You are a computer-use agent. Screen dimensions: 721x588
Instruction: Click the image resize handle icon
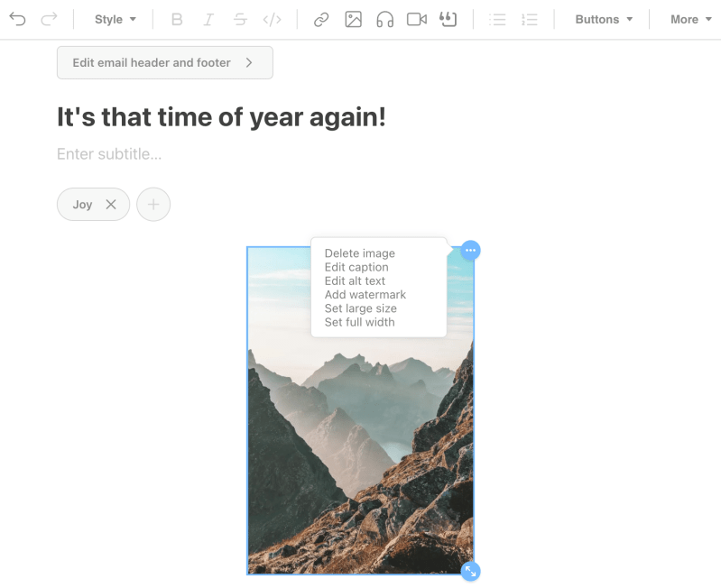(470, 572)
